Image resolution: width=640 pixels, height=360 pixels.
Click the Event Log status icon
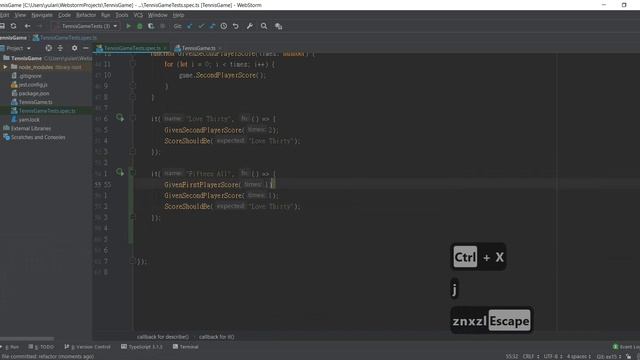point(616,347)
